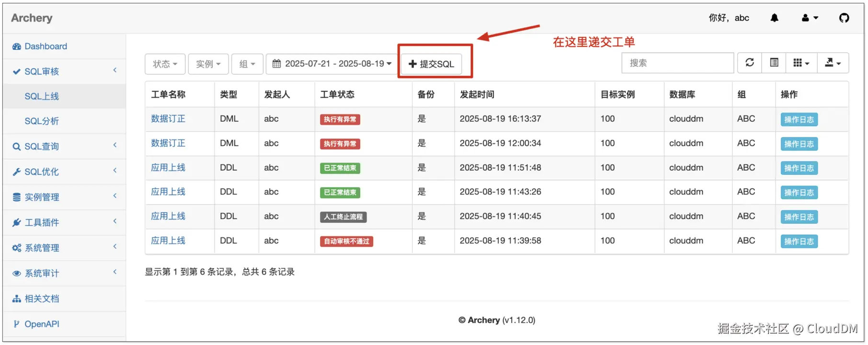Click the 人工终止流程 status badge
Viewport: 868px width, 345px height.
pos(343,217)
